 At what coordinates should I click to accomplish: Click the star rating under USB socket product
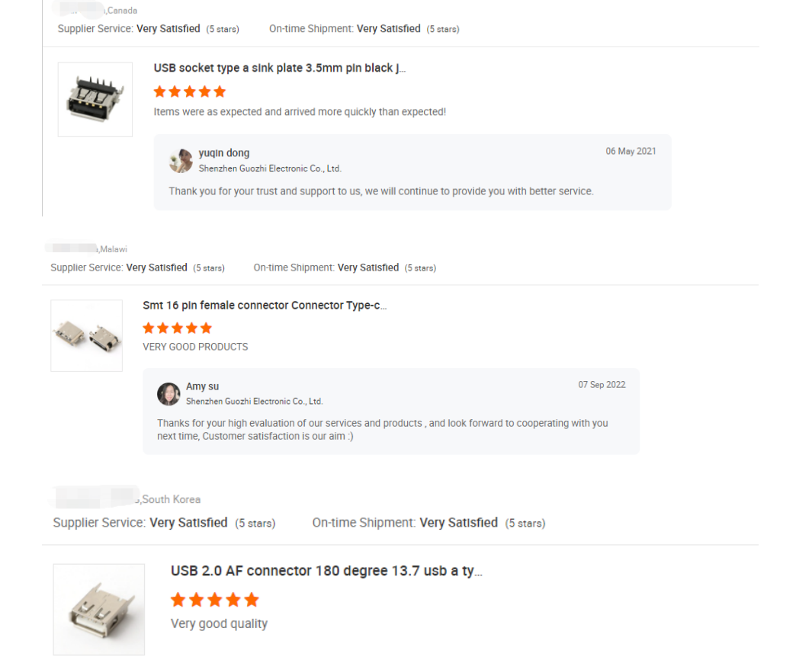pyautogui.click(x=190, y=91)
